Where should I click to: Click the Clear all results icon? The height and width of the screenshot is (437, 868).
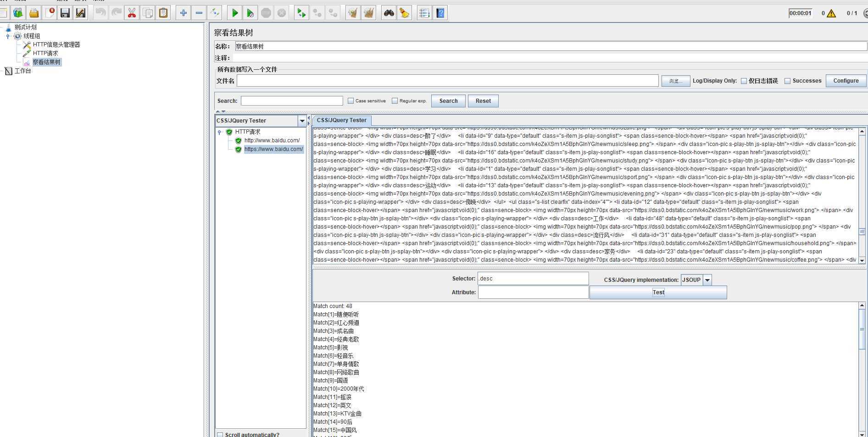coord(368,13)
